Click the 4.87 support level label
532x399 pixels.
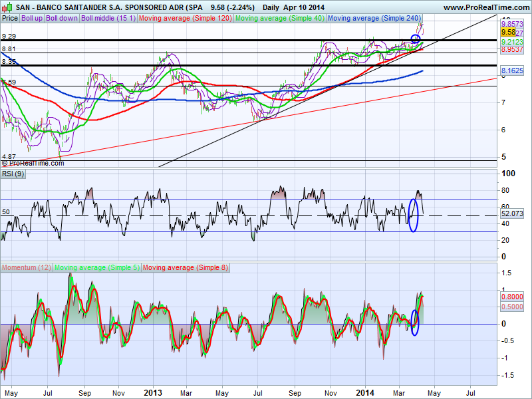coord(9,157)
